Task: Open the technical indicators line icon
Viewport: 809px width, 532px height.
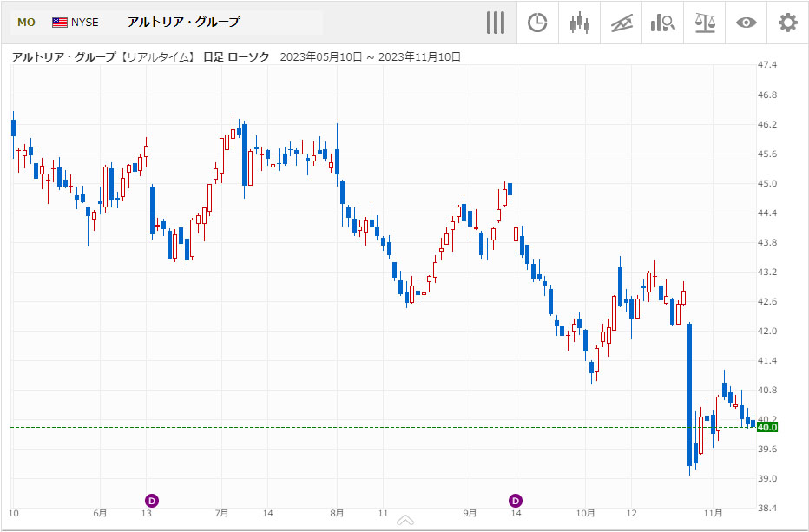Action: [621, 23]
